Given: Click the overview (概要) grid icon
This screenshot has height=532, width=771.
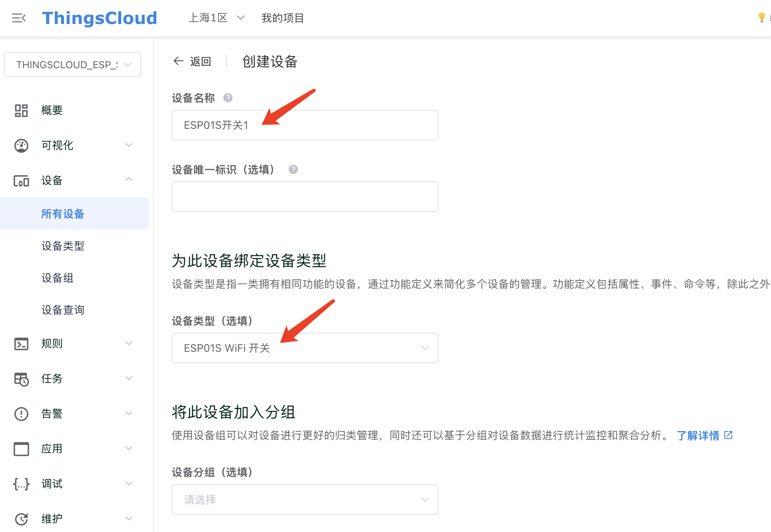Looking at the screenshot, I should pyautogui.click(x=21, y=111).
